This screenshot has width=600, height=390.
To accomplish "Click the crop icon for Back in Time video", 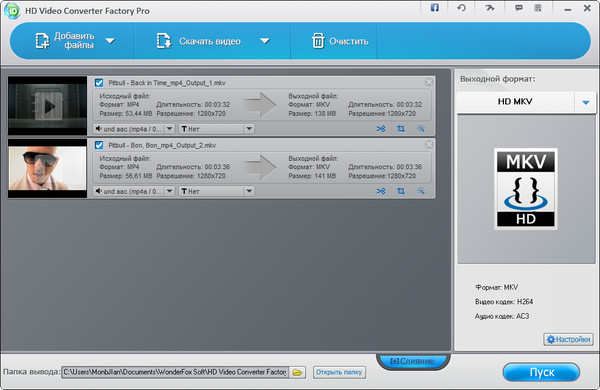I will pyautogui.click(x=401, y=129).
